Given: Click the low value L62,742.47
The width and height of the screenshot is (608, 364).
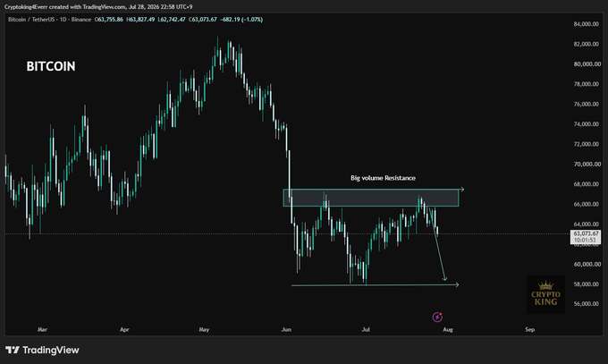Looking at the screenshot, I should point(172,20).
